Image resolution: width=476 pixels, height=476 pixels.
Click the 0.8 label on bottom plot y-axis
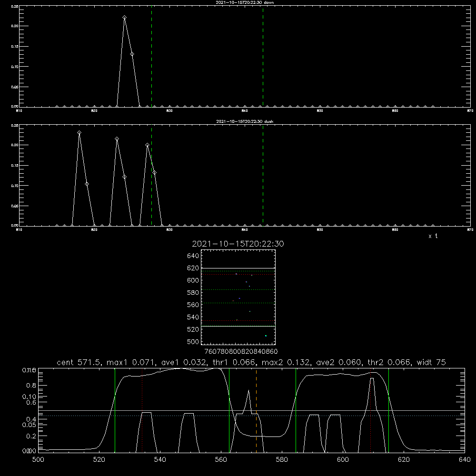(x=32, y=386)
